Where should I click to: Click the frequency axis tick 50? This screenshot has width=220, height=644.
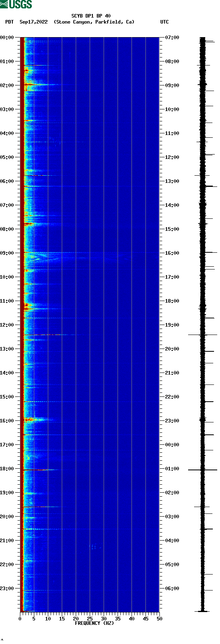click(159, 619)
